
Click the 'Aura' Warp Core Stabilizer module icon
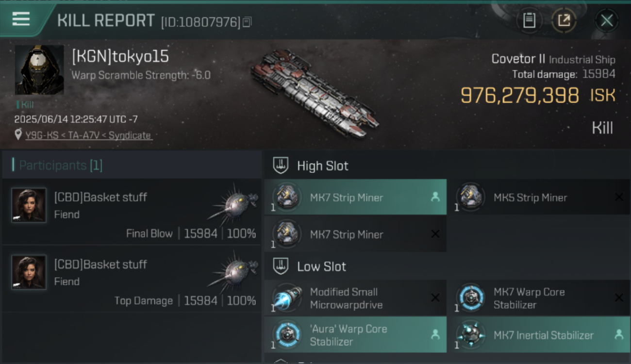287,334
